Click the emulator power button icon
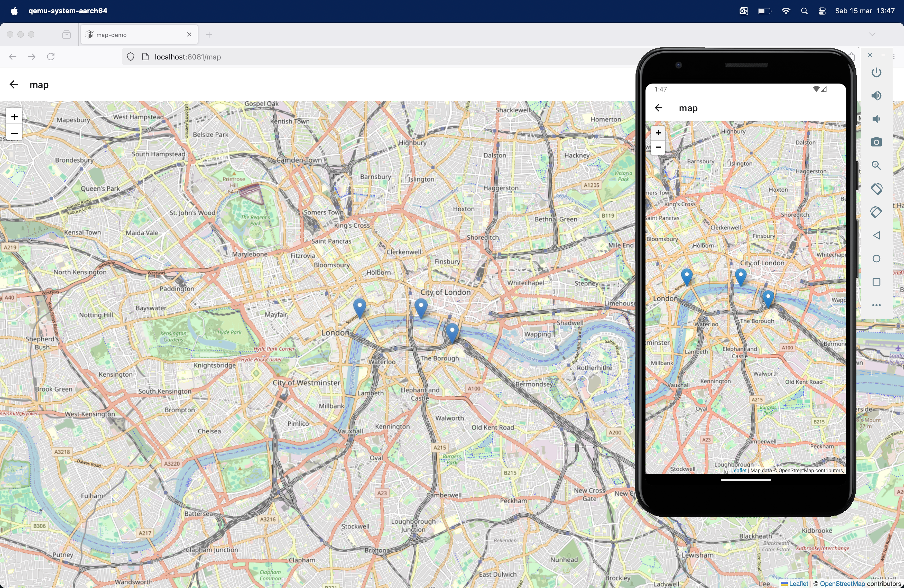This screenshot has height=588, width=904. point(876,72)
